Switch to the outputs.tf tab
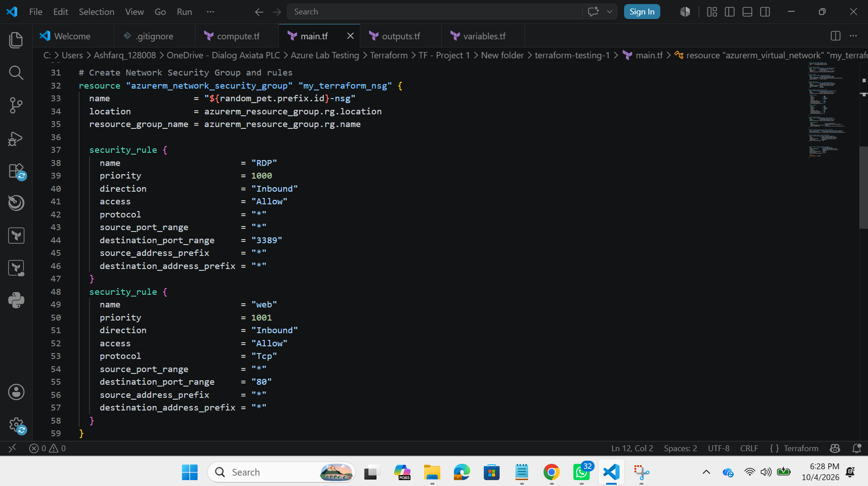 coord(401,36)
